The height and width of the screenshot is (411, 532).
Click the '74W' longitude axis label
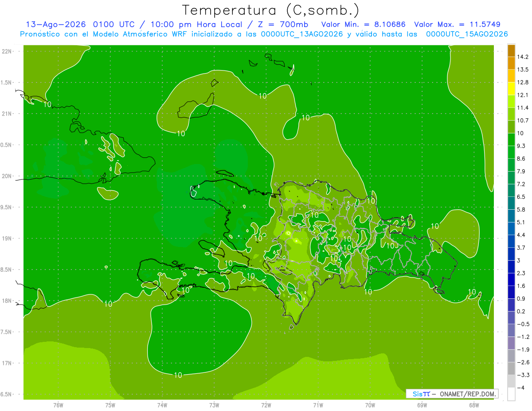pyautogui.click(x=162, y=405)
